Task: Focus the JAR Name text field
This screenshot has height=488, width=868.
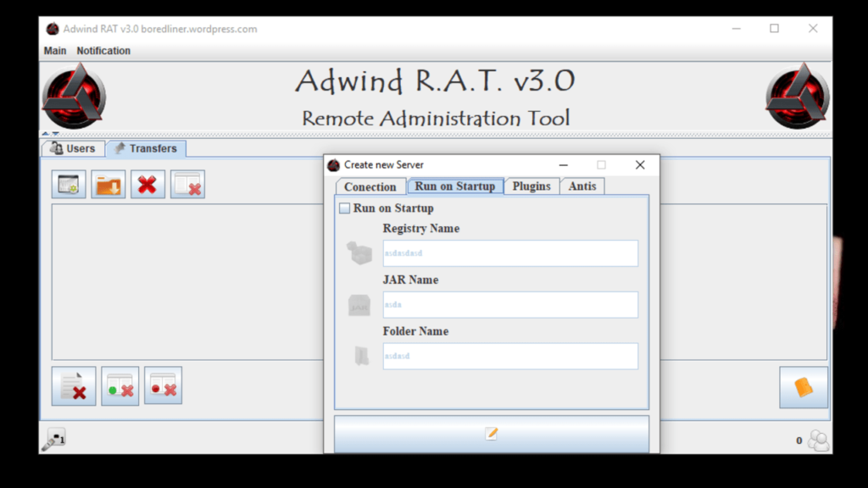Action: coord(510,304)
